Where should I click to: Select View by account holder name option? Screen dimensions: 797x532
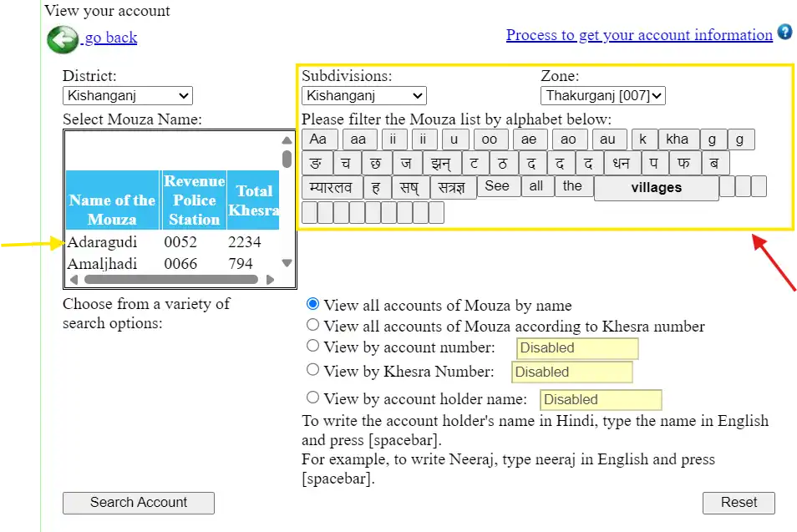click(x=312, y=397)
